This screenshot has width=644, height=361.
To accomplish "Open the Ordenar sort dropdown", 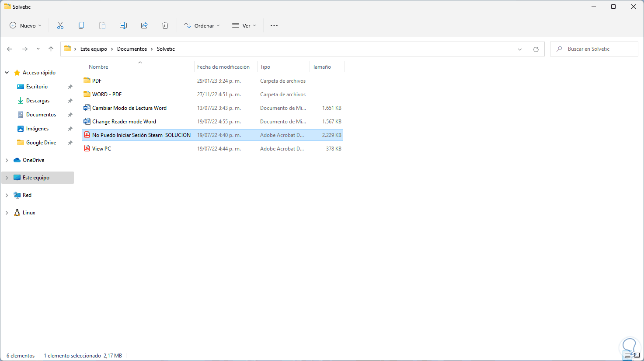I will point(202,25).
